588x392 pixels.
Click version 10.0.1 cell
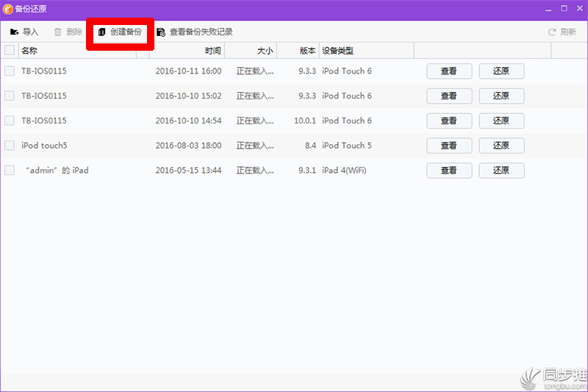305,121
